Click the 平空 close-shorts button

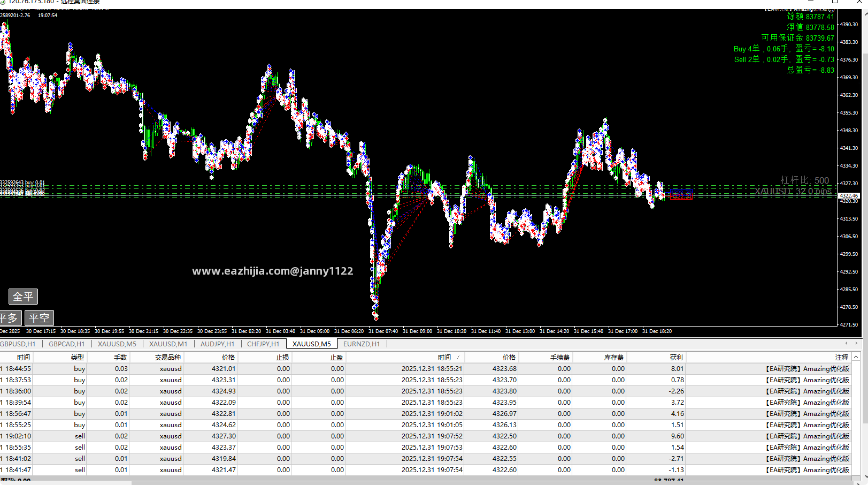coord(39,318)
